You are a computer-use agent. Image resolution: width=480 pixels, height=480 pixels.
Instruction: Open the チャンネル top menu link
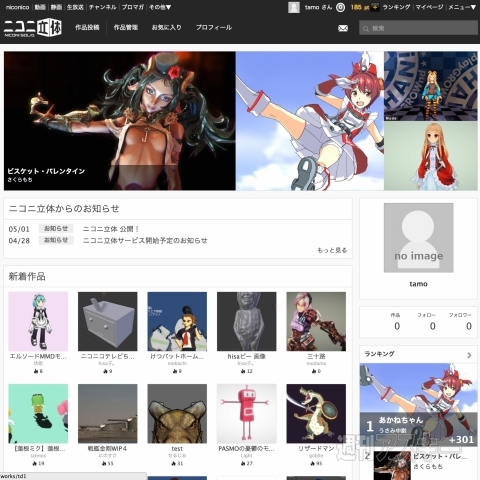[102, 7]
